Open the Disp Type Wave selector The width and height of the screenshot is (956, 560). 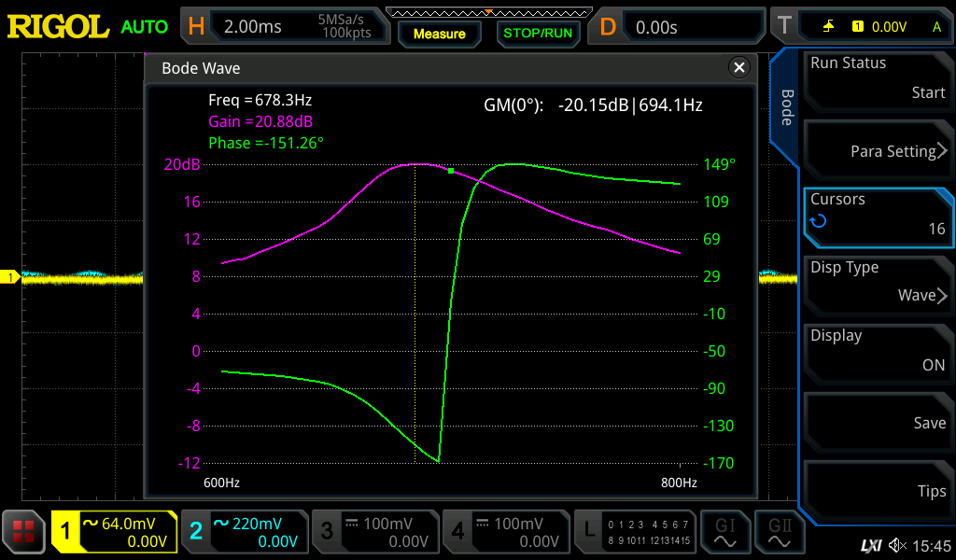click(x=878, y=283)
